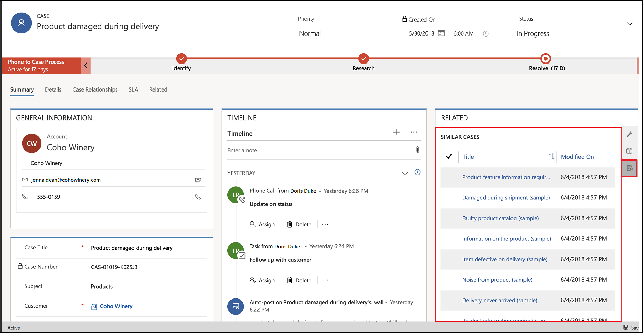Select the Identify process stage

point(181,59)
